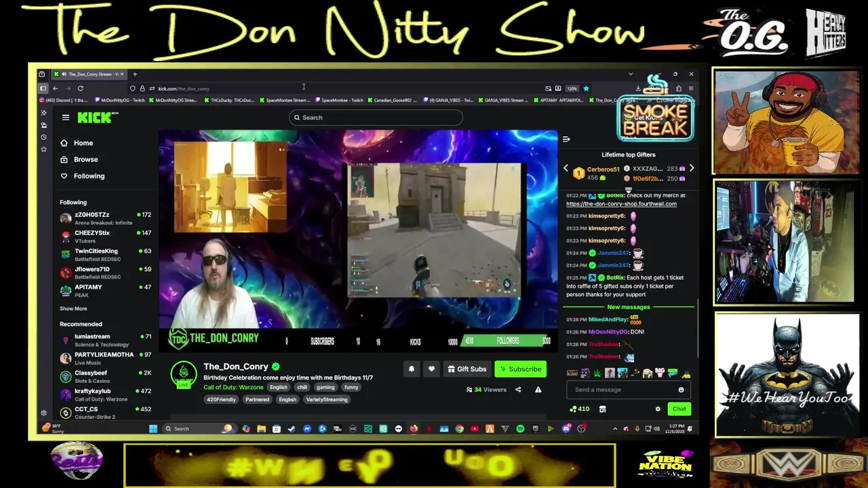
Task: Open CCT_CS recommended channel
Action: [x=105, y=413]
